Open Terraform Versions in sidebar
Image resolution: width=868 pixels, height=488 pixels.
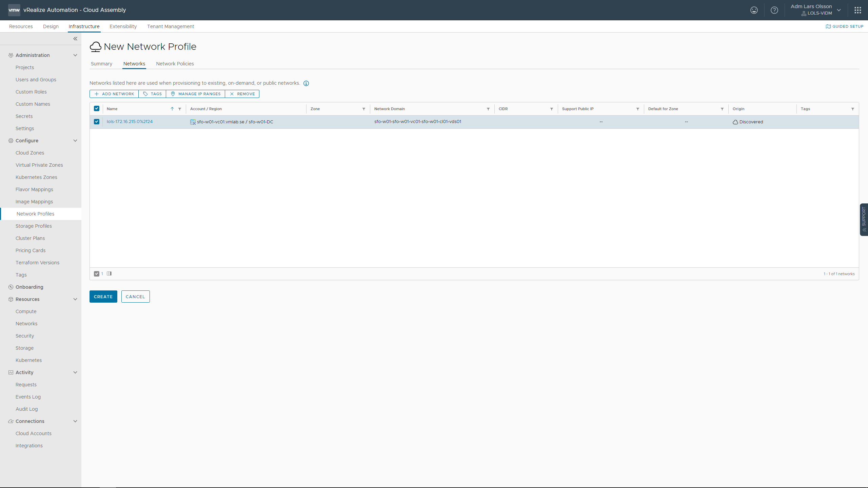click(37, 263)
